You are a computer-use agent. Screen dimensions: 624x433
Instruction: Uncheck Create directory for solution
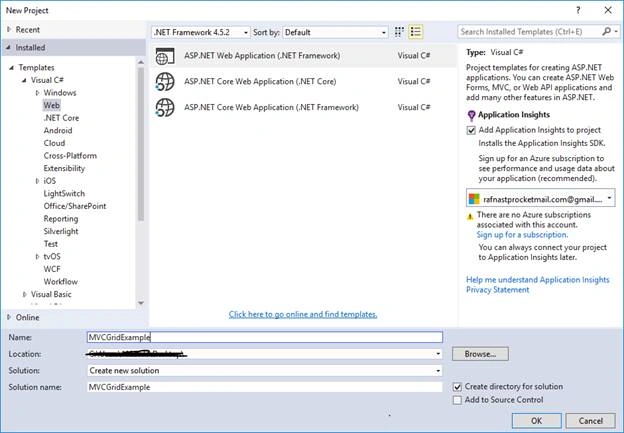click(457, 387)
